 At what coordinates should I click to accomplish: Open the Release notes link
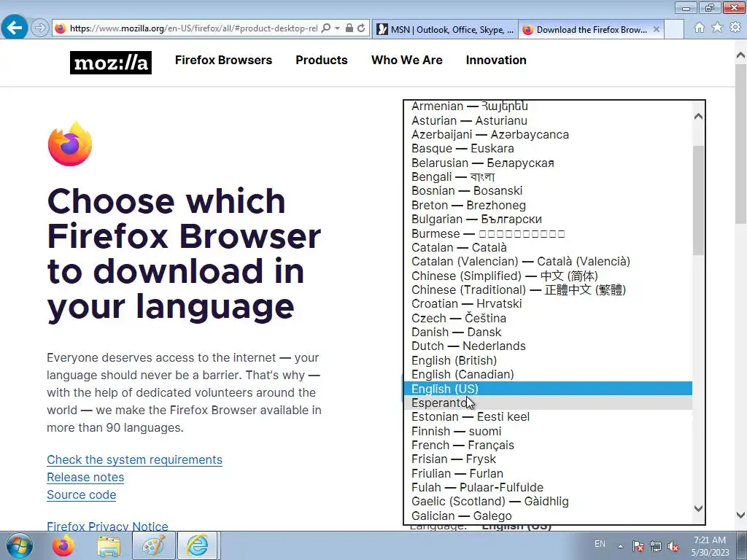85,477
